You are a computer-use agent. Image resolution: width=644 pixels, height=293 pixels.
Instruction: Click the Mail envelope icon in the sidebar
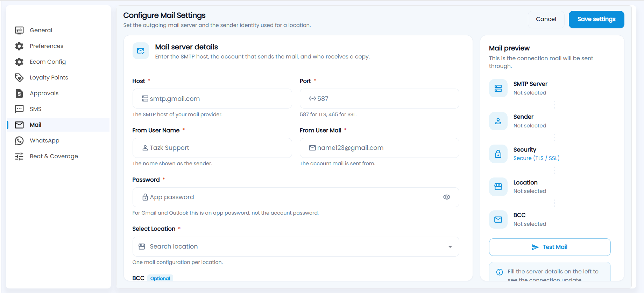(19, 125)
